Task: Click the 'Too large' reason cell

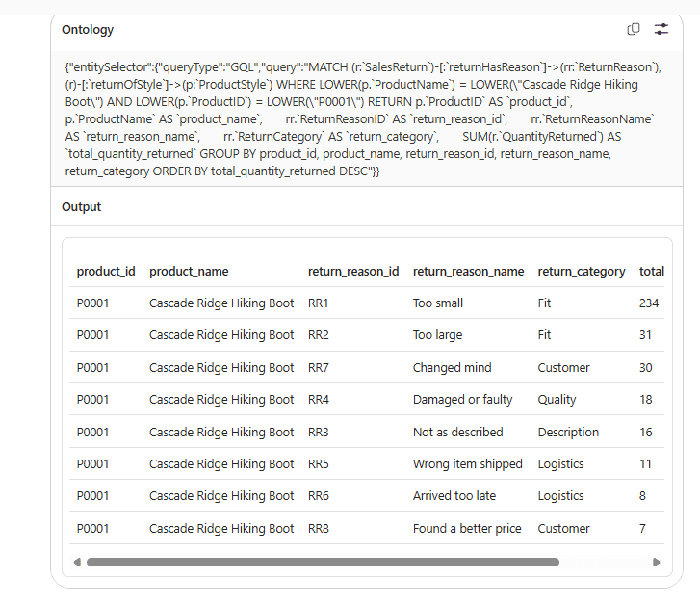Action: 437,335
